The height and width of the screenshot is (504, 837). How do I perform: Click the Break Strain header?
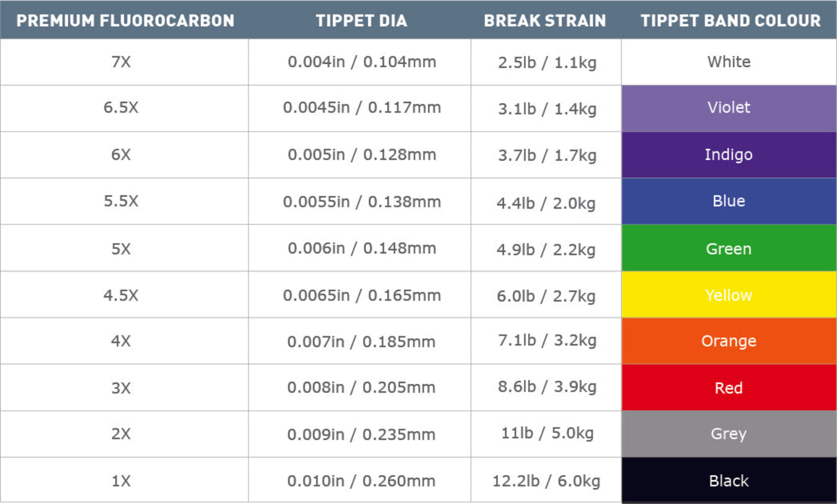(x=545, y=21)
